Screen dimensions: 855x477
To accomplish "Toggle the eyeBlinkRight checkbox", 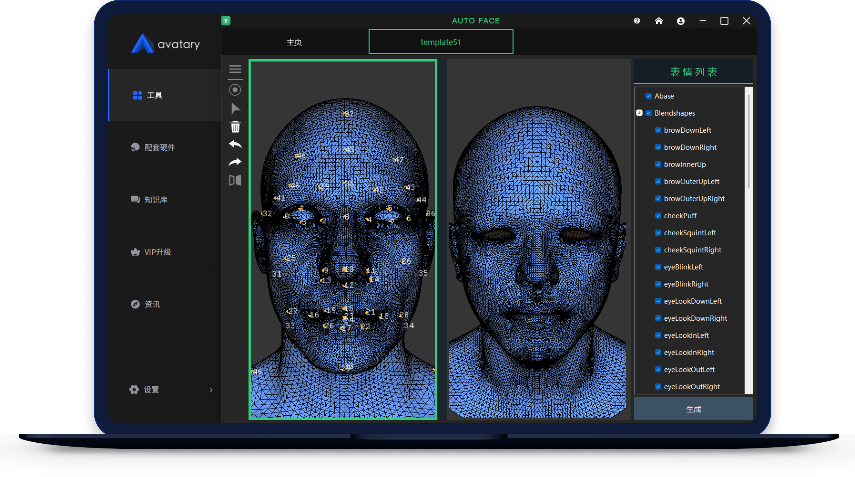I will tap(658, 284).
